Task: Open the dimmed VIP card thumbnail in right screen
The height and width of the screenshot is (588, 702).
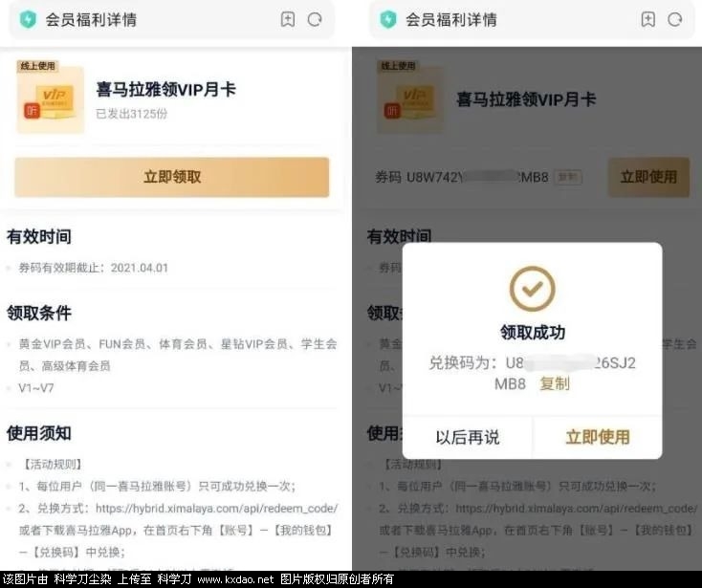Action: (410, 99)
